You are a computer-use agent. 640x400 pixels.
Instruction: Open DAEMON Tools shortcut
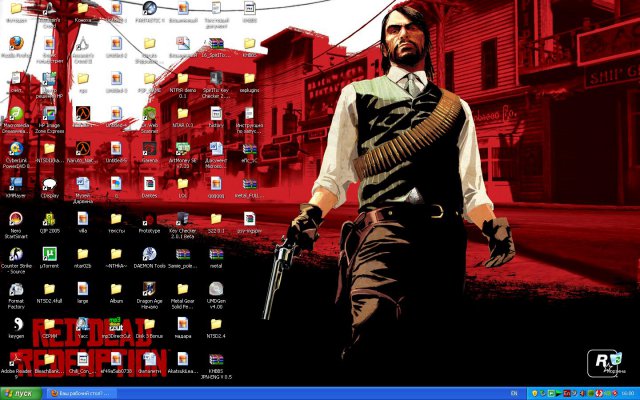pos(149,254)
